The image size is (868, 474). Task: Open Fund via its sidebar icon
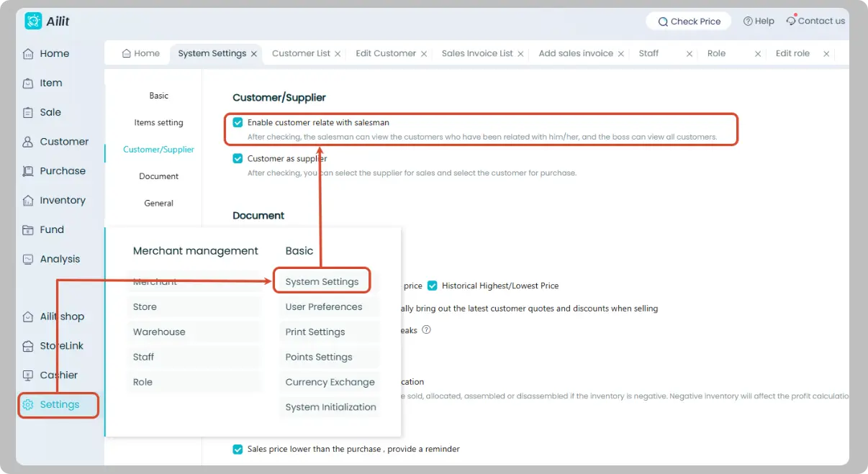click(28, 230)
